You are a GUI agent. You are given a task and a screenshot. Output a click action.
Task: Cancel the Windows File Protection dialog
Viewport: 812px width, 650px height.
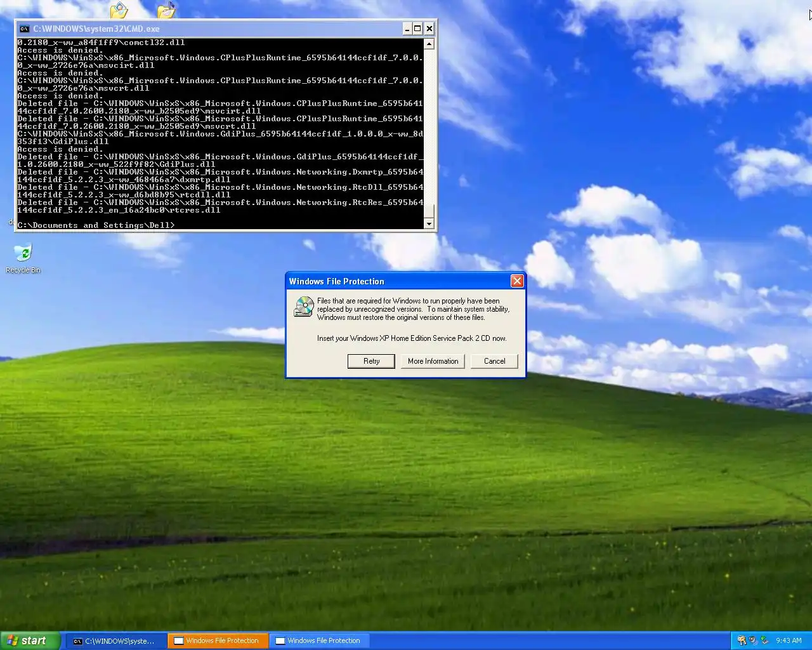[494, 361]
